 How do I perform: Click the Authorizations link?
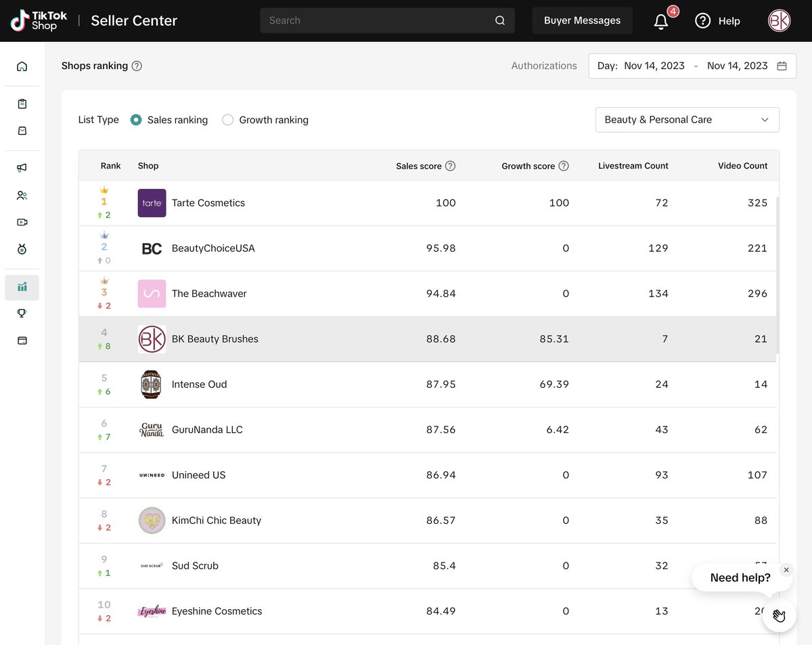[x=544, y=66]
